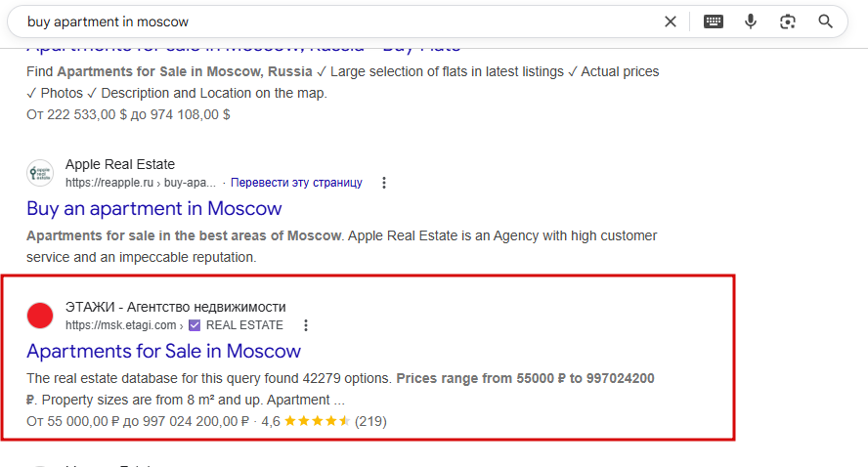868x467 pixels.
Task: Click the red ЭТАЖИ site favicon
Action: pos(40,316)
